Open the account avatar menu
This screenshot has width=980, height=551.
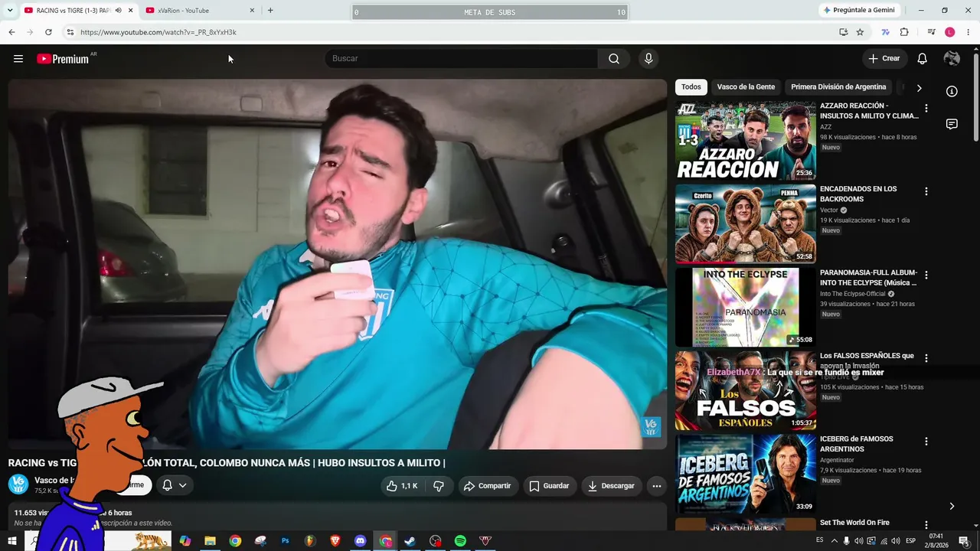coord(952,59)
